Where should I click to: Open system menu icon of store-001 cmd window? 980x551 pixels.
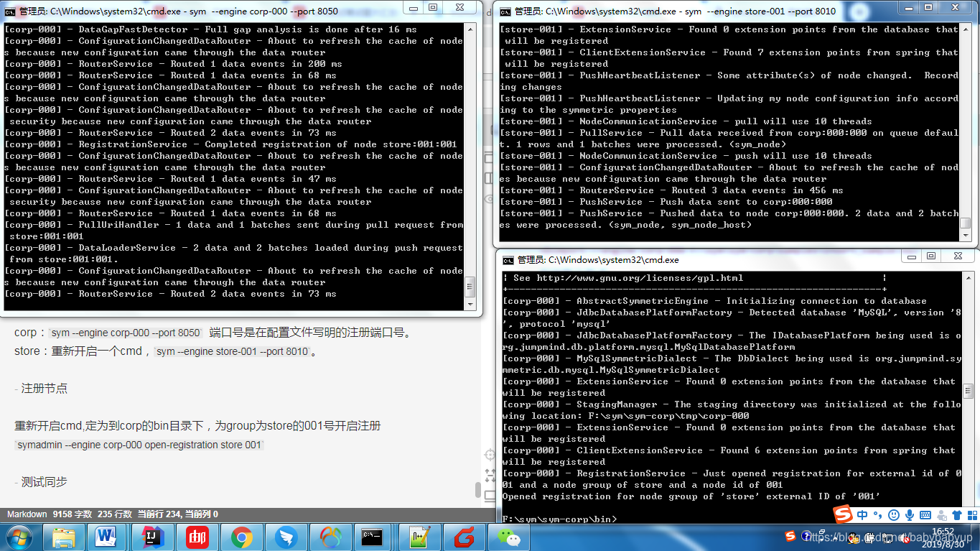tap(505, 11)
